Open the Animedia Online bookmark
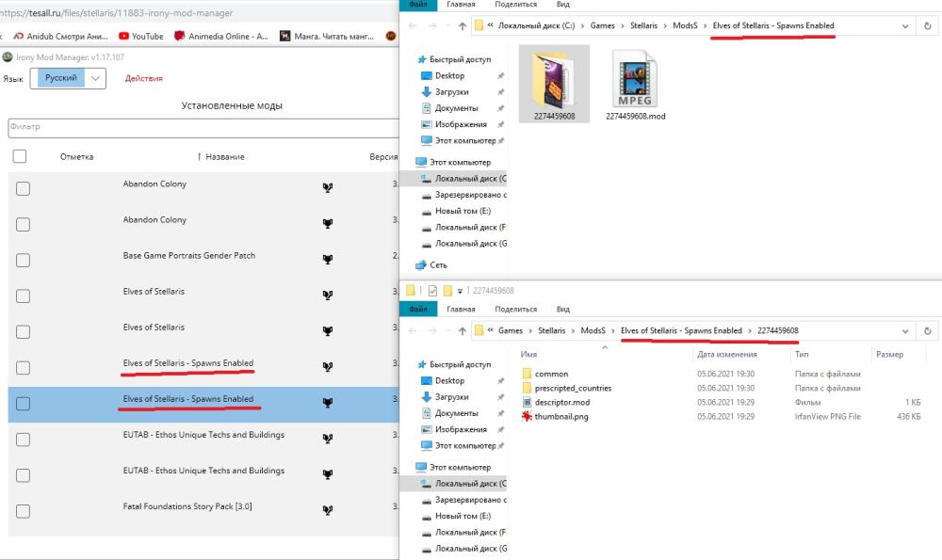This screenshot has width=942, height=560. [x=221, y=36]
